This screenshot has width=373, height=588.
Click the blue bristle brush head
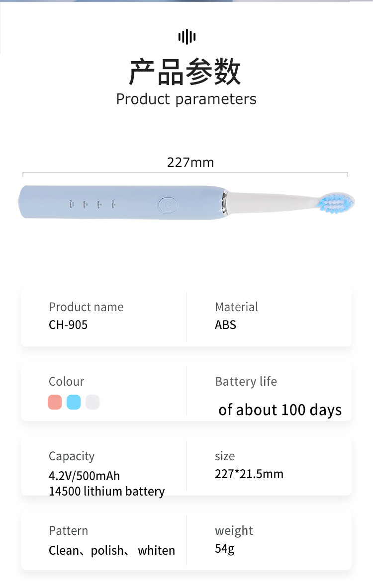[x=337, y=203]
